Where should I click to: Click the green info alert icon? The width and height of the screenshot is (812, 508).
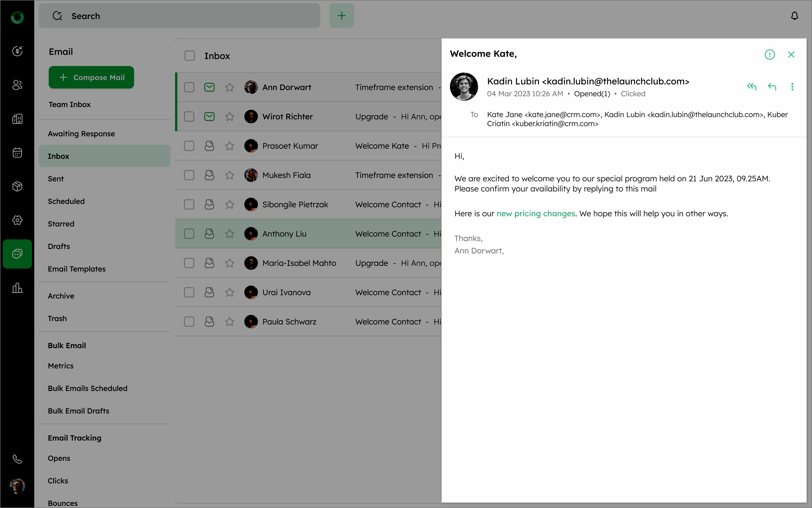click(769, 54)
